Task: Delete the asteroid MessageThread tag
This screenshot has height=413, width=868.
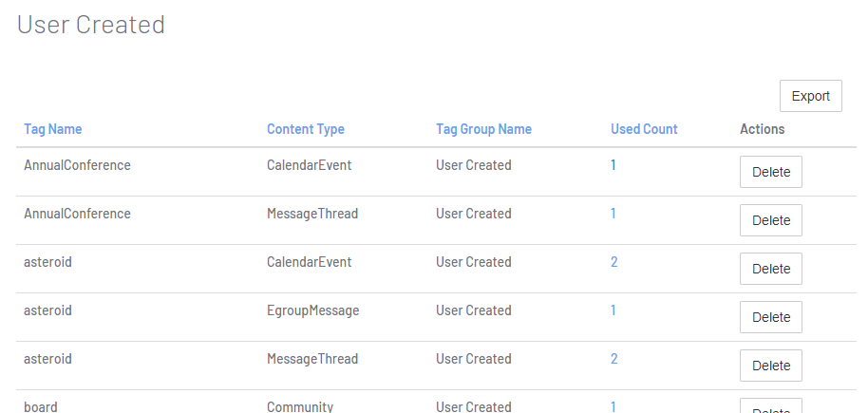Action: (770, 366)
